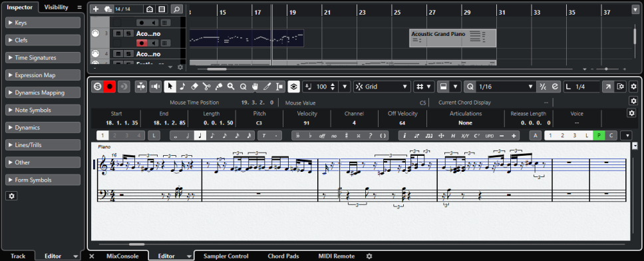Image resolution: width=644 pixels, height=261 pixels.
Task: Select quarter note value button
Action: (x=200, y=136)
